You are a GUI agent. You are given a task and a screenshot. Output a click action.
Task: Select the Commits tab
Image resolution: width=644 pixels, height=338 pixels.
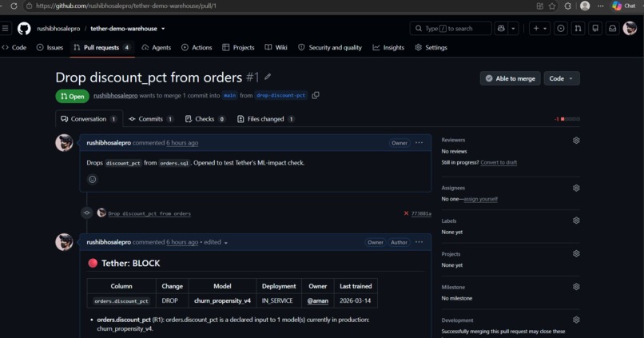click(x=151, y=119)
